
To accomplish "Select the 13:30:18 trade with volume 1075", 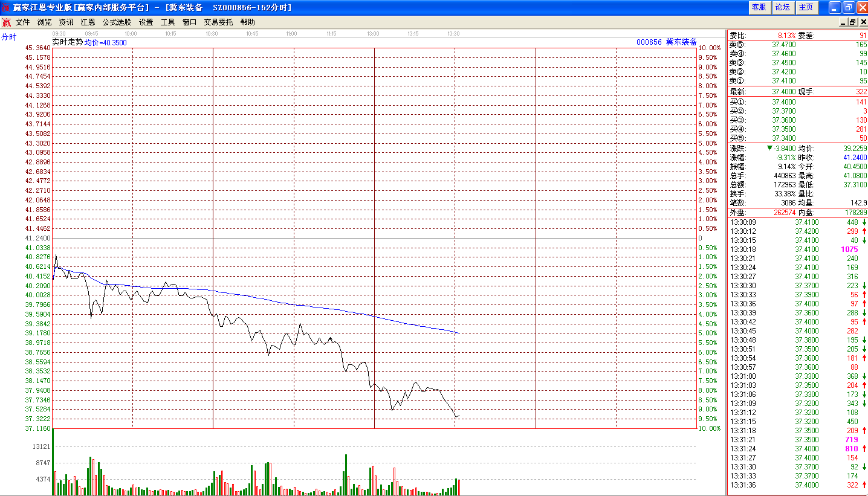I will point(798,250).
